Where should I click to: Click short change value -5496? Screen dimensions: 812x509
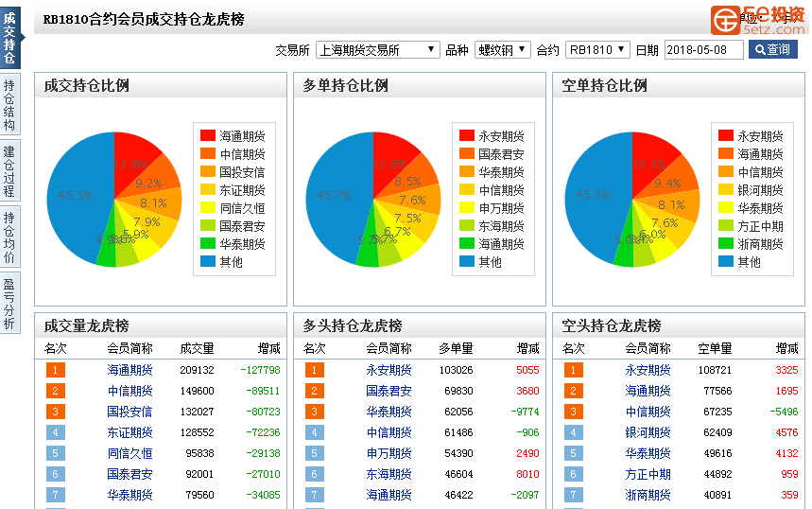coord(784,412)
